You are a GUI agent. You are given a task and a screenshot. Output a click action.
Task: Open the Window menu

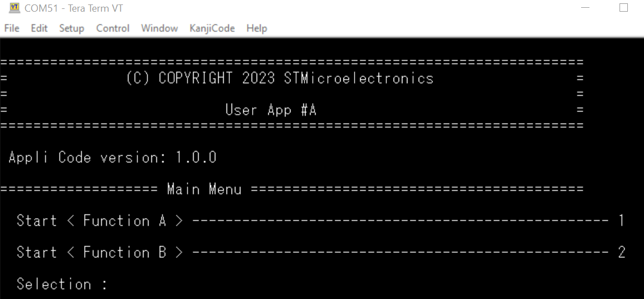pos(159,28)
